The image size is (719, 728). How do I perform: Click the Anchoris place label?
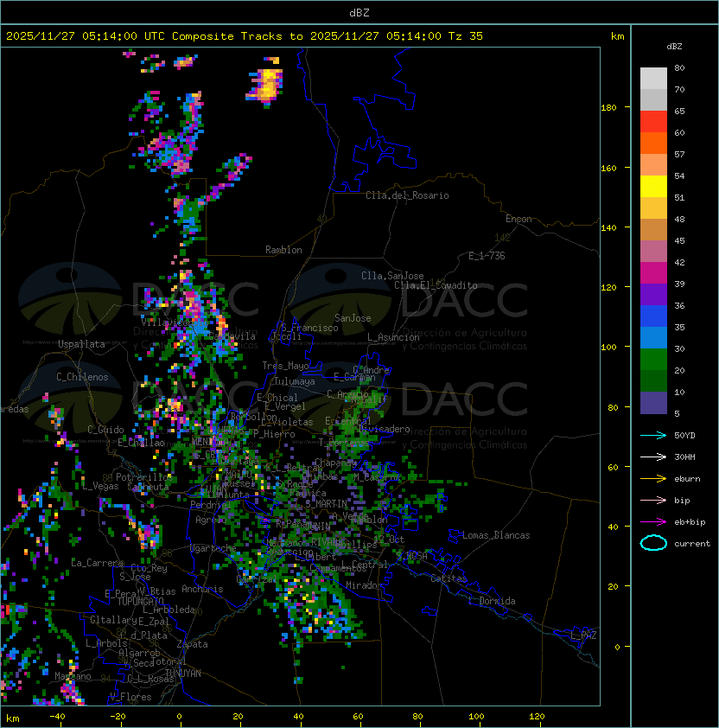click(x=202, y=589)
